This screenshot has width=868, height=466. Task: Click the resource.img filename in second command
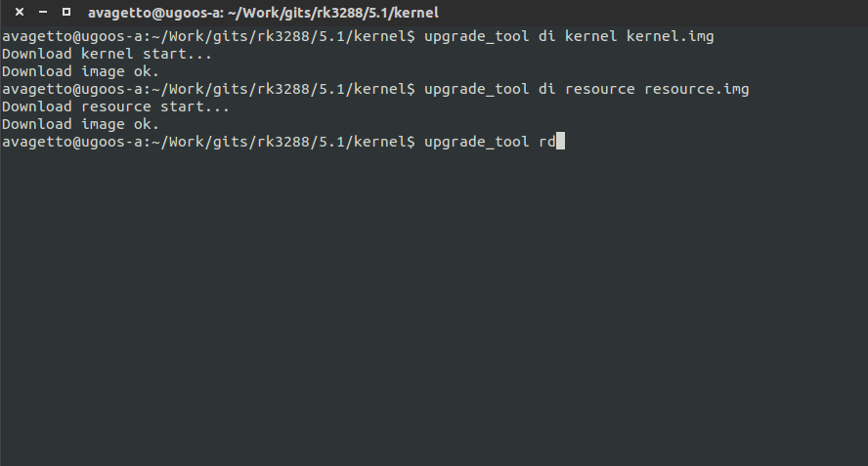[696, 89]
